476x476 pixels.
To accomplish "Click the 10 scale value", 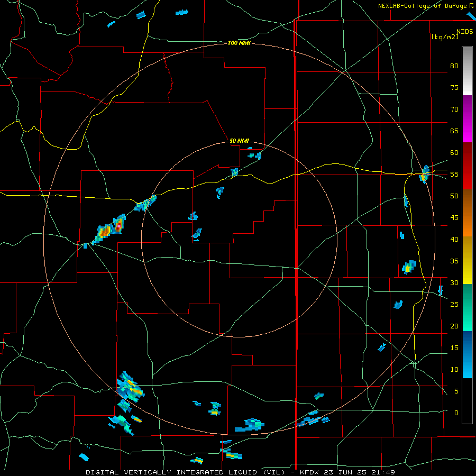I will click(x=454, y=370).
